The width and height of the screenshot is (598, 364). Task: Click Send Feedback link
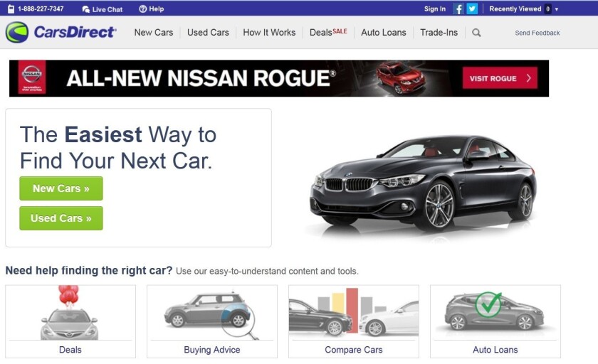[537, 33]
